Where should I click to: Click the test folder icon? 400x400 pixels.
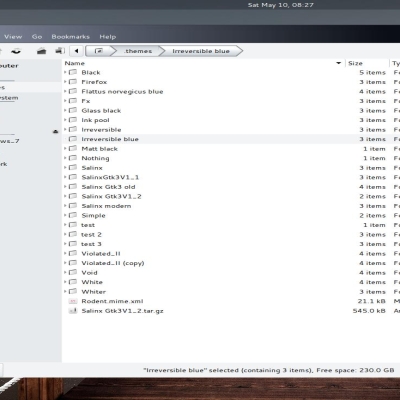(x=73, y=225)
